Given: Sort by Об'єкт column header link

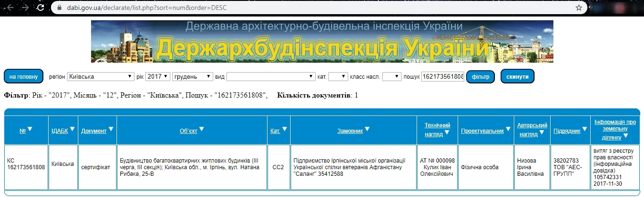Looking at the screenshot, I should tap(188, 131).
